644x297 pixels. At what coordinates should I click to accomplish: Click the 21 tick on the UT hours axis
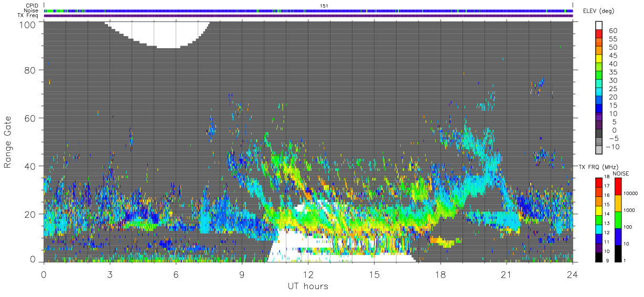point(507,274)
